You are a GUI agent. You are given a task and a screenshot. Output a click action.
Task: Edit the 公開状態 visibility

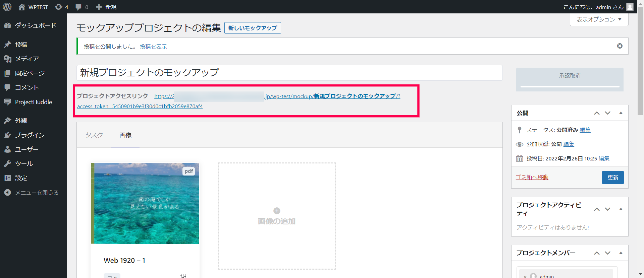click(x=569, y=144)
